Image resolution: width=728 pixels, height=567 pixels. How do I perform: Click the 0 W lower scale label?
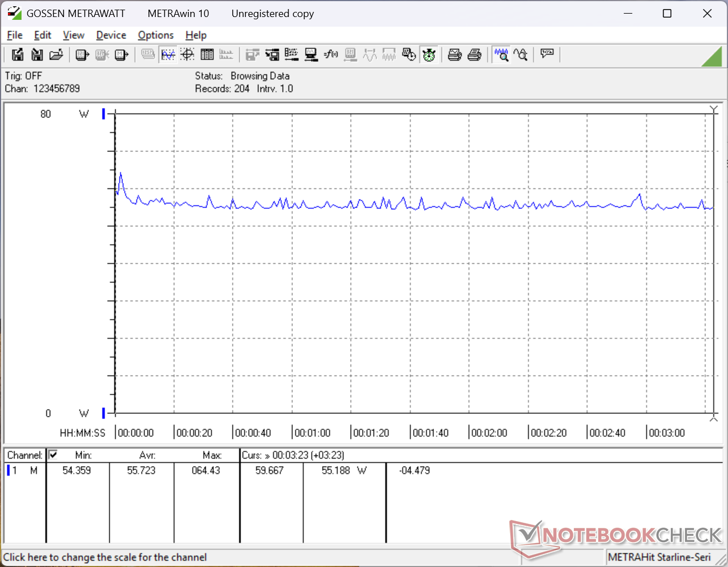pos(48,413)
